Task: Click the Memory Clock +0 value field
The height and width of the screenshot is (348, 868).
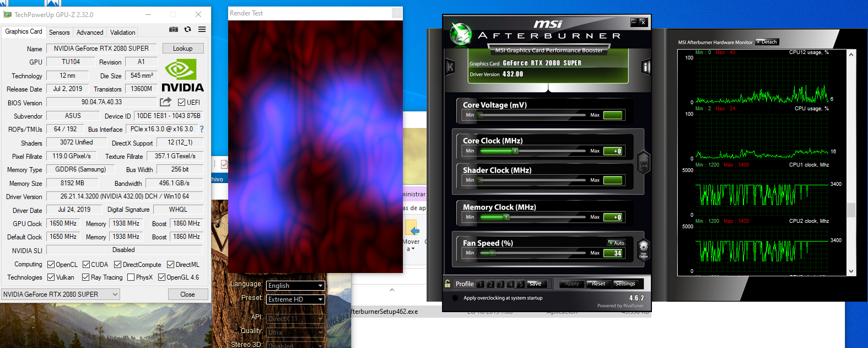Action: tap(613, 217)
